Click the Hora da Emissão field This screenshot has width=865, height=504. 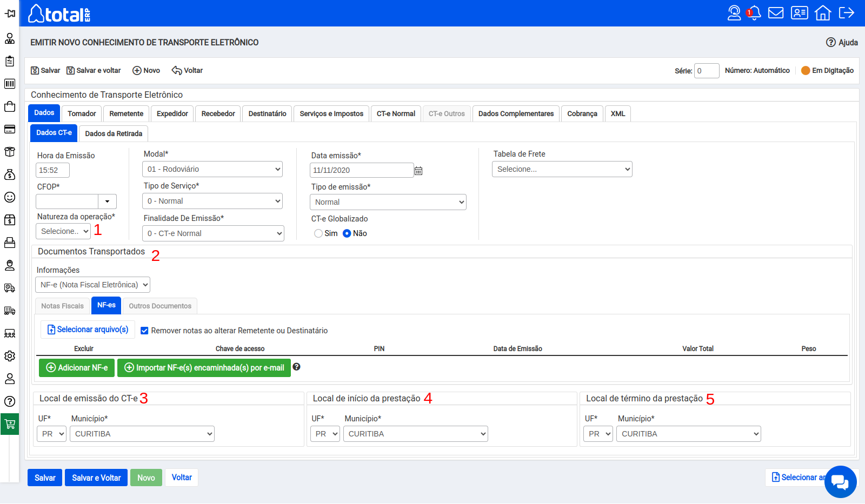click(x=53, y=170)
